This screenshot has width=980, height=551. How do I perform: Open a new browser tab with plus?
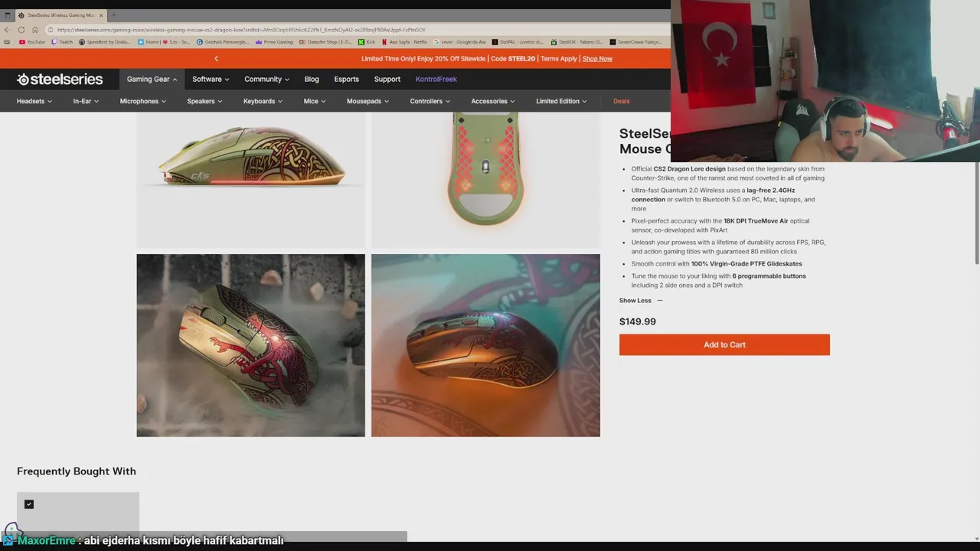pos(113,15)
